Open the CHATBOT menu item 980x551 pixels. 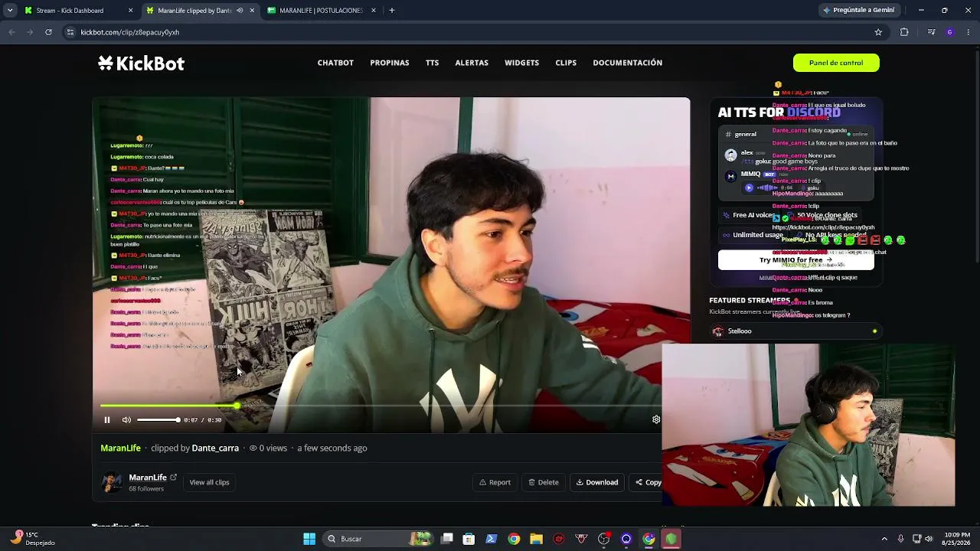(335, 63)
